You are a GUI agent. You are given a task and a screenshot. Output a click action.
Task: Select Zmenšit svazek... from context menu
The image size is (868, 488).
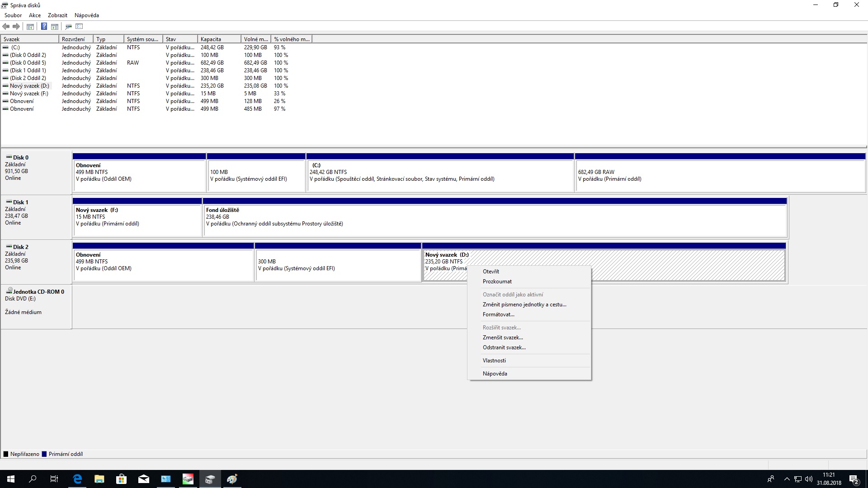[x=503, y=338]
